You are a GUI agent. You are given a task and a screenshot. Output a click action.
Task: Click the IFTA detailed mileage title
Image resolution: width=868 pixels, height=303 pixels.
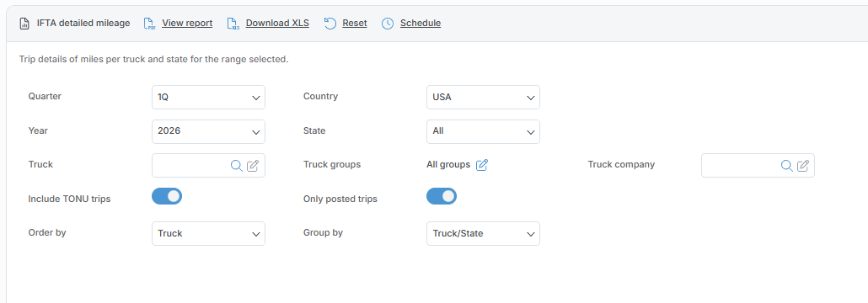83,24
